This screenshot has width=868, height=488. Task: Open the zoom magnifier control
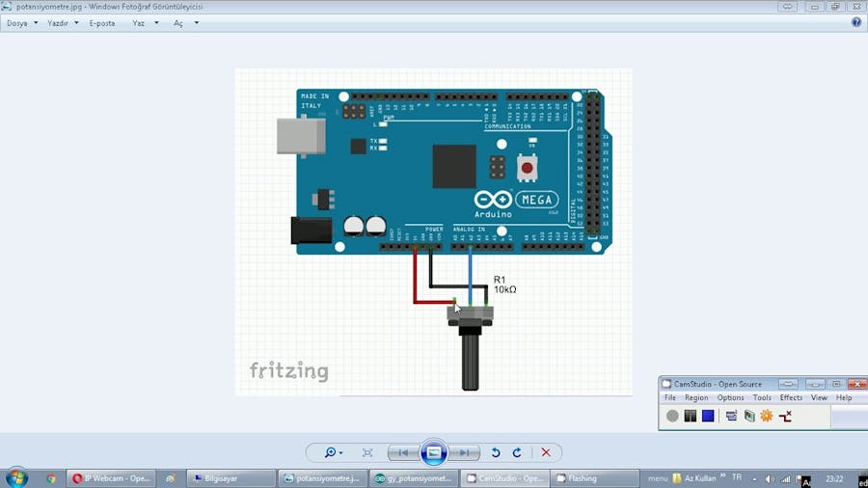[x=333, y=452]
